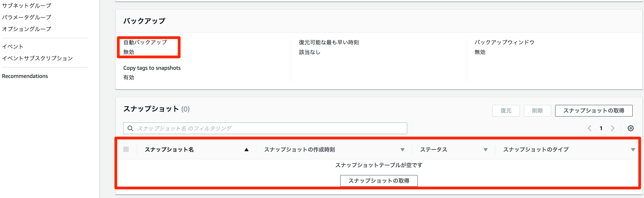Click スナップショットの取得 button in empty table

point(379,180)
